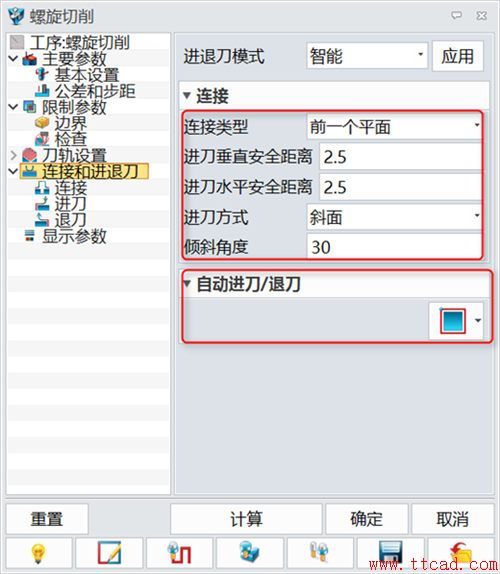Click the blue auto lead-in/out swatch
This screenshot has width=500, height=574.
(453, 321)
